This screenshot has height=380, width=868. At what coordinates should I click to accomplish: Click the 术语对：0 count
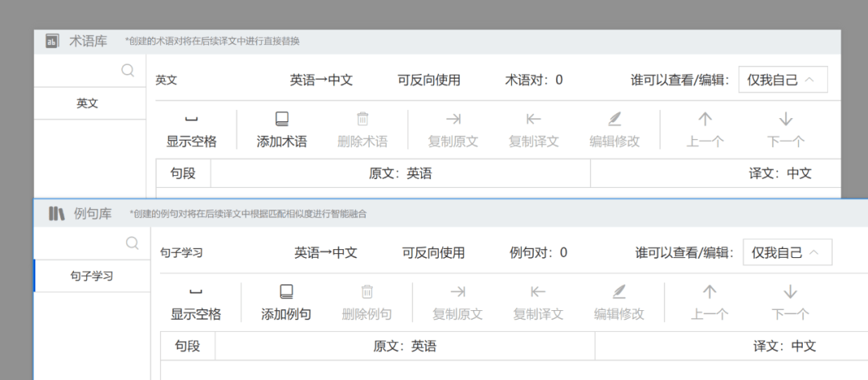[x=534, y=80]
